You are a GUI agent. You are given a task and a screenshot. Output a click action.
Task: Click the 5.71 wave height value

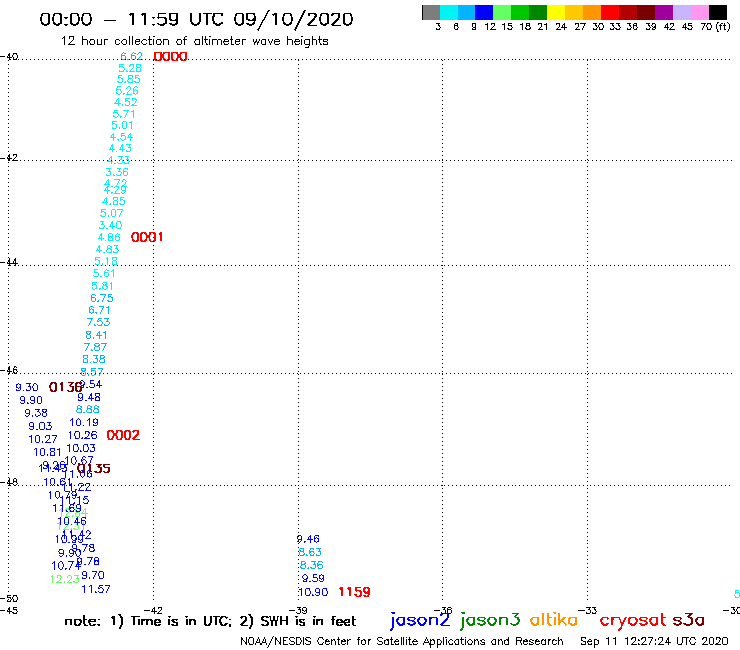[124, 114]
